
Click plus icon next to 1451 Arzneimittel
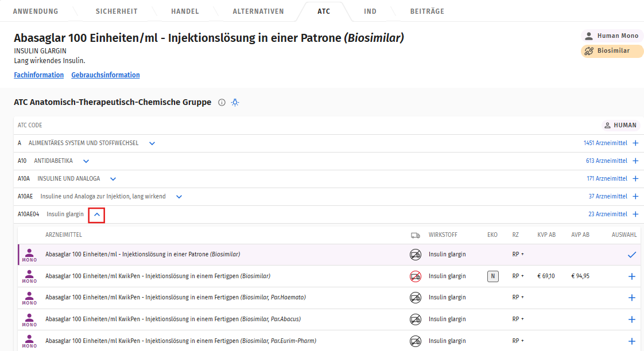pyautogui.click(x=635, y=143)
